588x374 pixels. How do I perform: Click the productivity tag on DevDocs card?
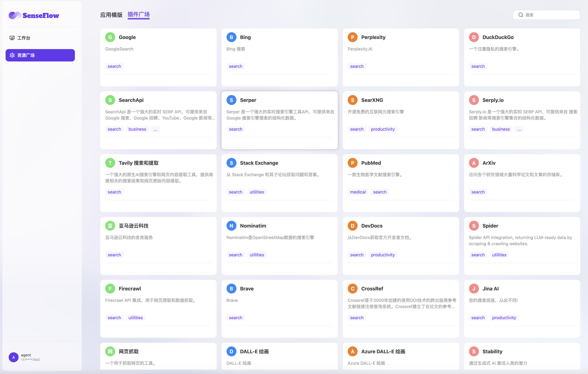(383, 255)
